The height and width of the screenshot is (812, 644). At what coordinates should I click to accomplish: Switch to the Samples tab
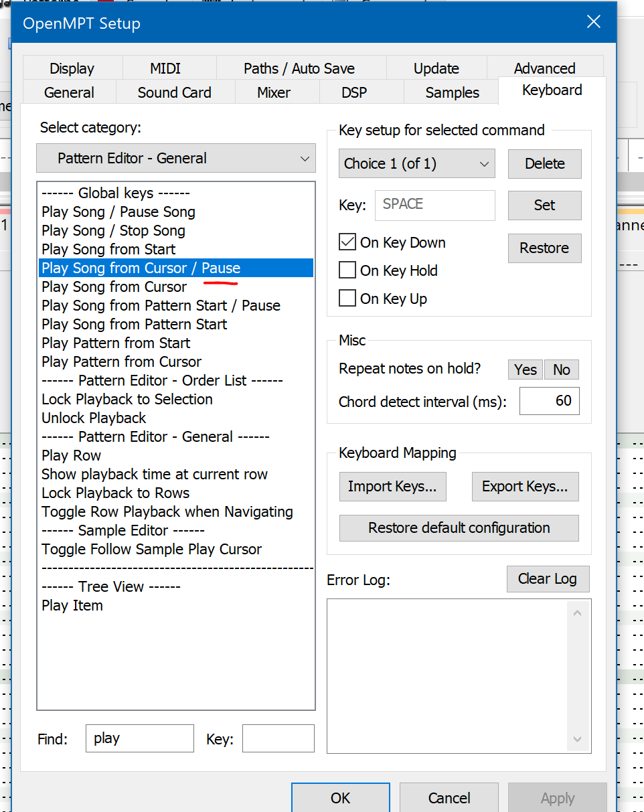tap(453, 92)
